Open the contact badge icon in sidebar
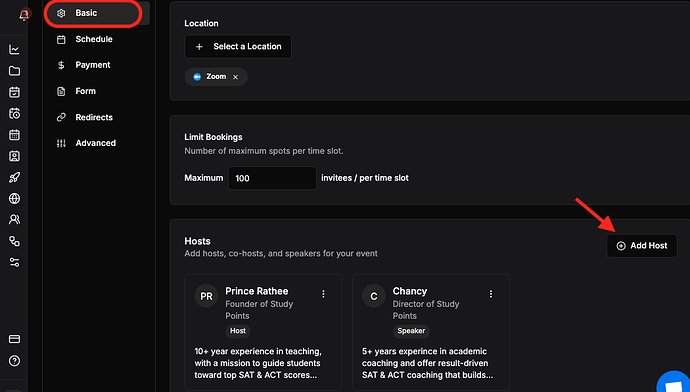 (14, 156)
